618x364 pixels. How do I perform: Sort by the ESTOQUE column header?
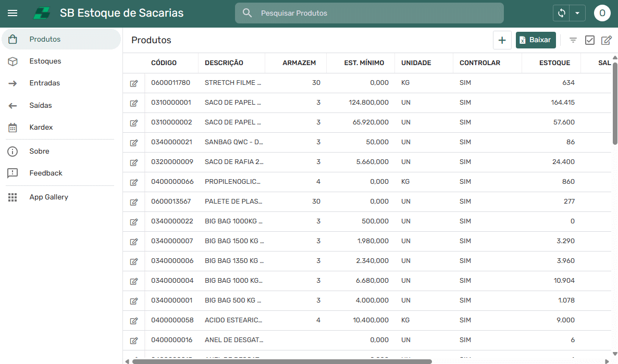pos(554,63)
